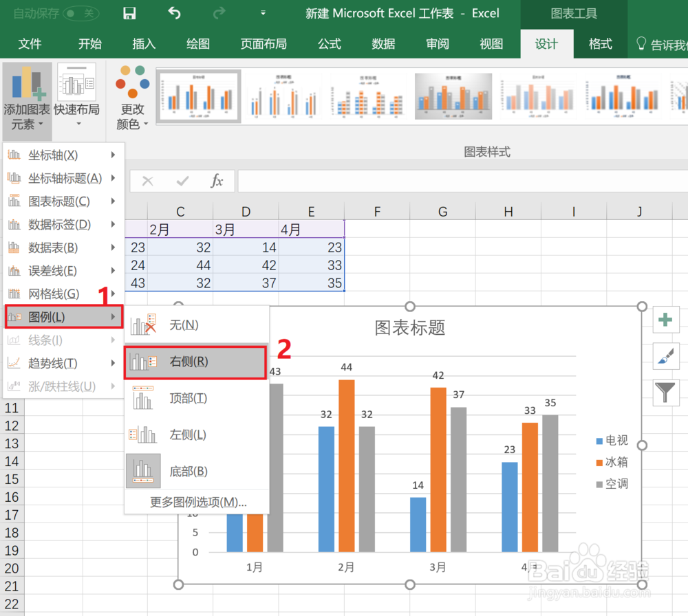
Task: Click the funnel Chart Filters button
Action: coord(665,393)
